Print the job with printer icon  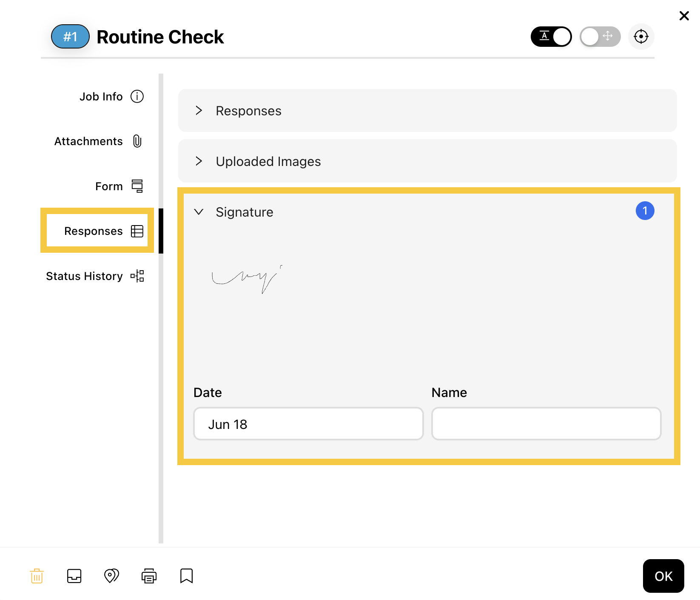pos(149,576)
